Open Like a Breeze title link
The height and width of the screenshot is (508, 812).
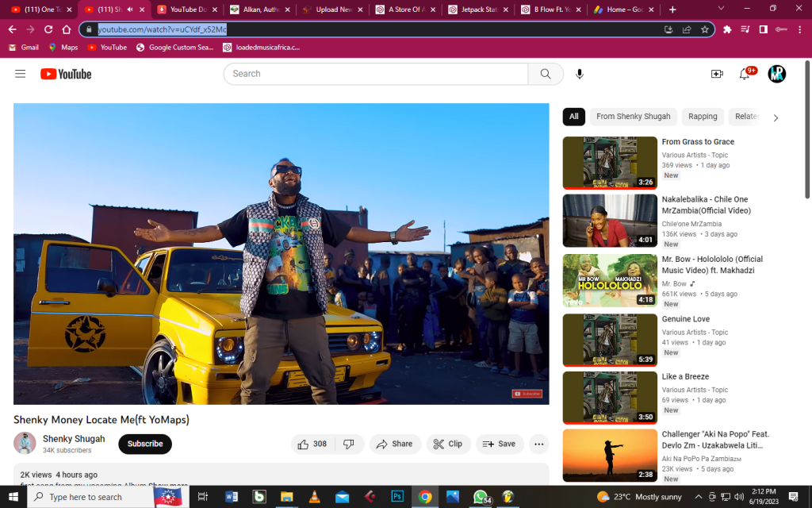pyautogui.click(x=684, y=377)
